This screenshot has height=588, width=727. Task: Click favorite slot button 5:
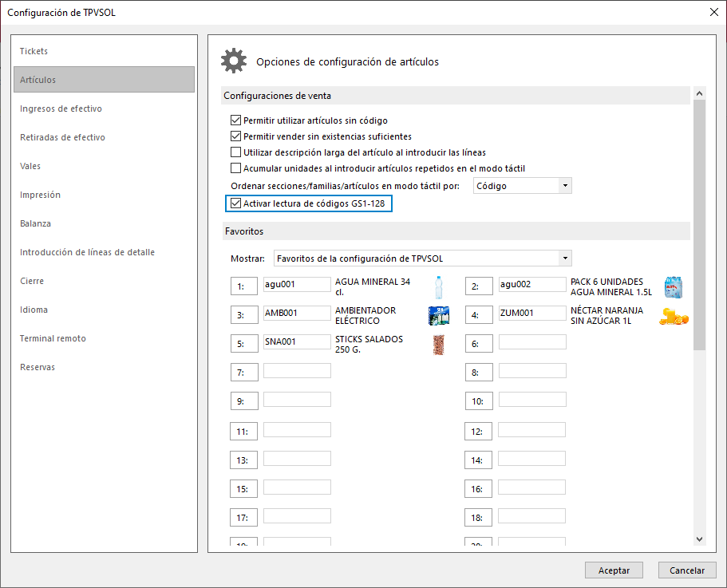(x=244, y=344)
